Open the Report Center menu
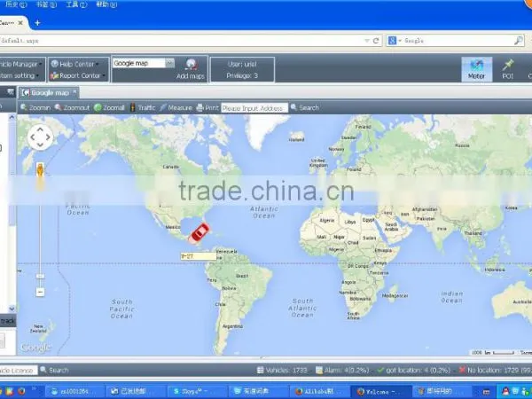The width and height of the screenshot is (532, 399). coord(78,75)
